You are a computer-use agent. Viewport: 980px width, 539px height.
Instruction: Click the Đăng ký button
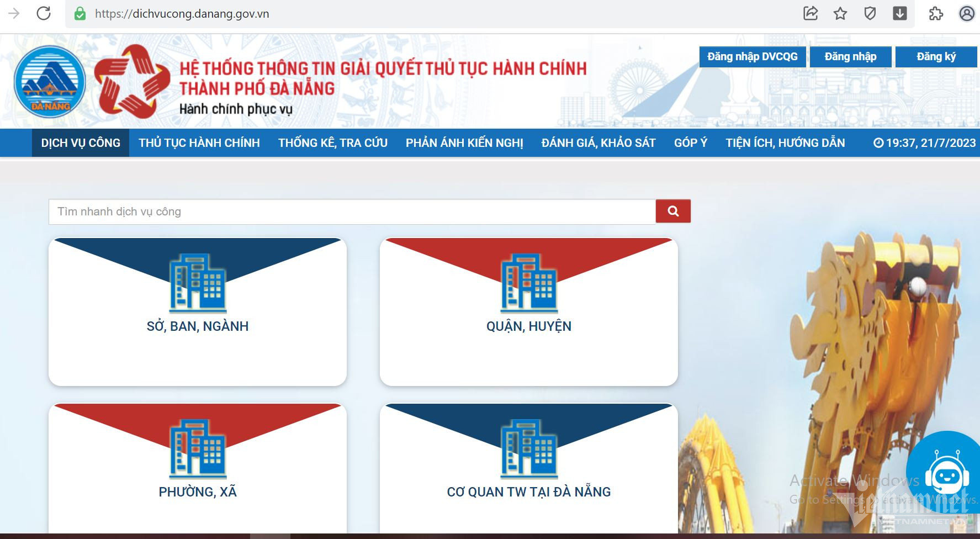click(x=936, y=57)
